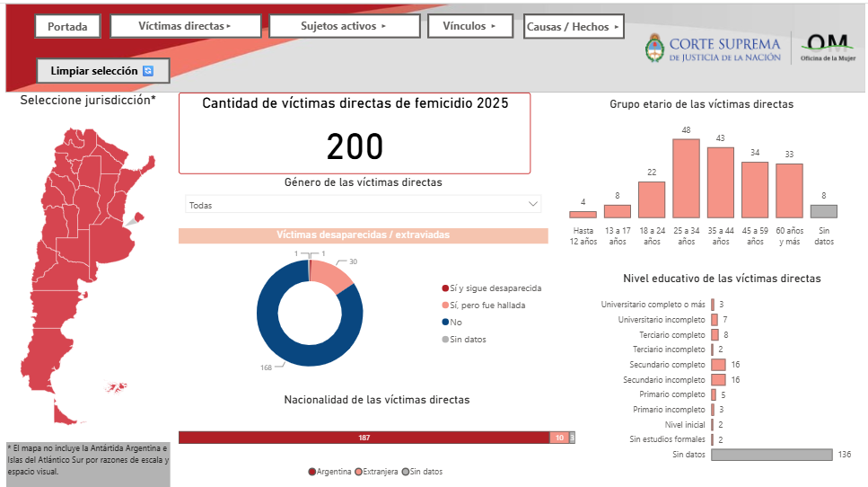Toggle Extranjera in nationality legend
The width and height of the screenshot is (868, 487).
click(x=376, y=472)
